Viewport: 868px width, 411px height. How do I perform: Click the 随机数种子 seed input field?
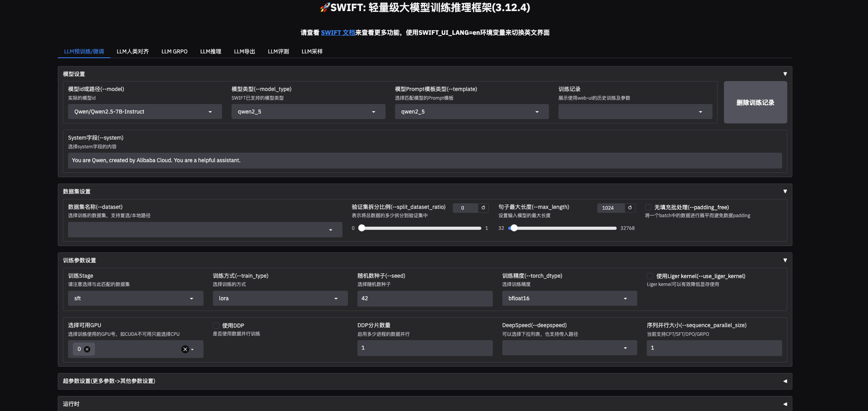(x=425, y=298)
